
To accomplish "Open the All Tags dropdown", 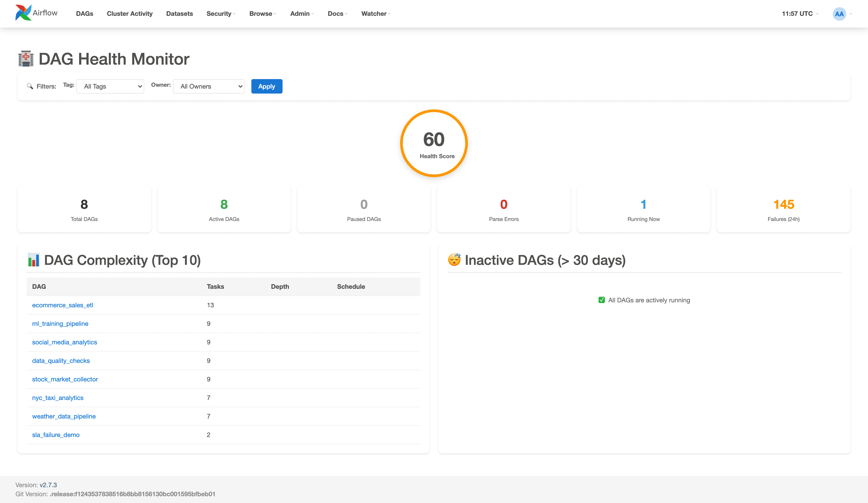I will [x=110, y=86].
